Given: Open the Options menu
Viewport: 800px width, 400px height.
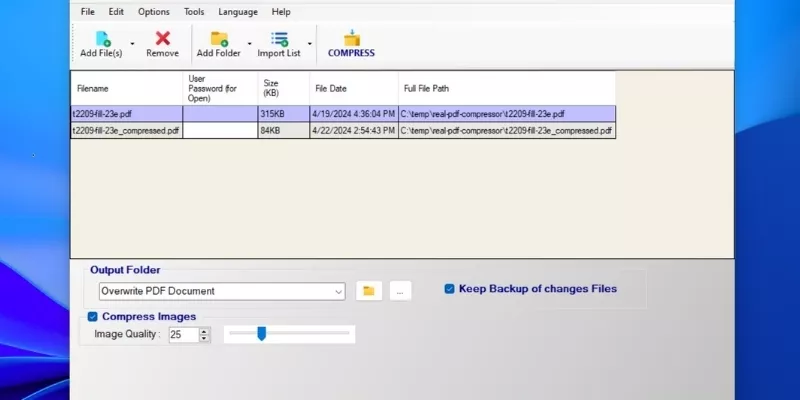Looking at the screenshot, I should (x=154, y=12).
